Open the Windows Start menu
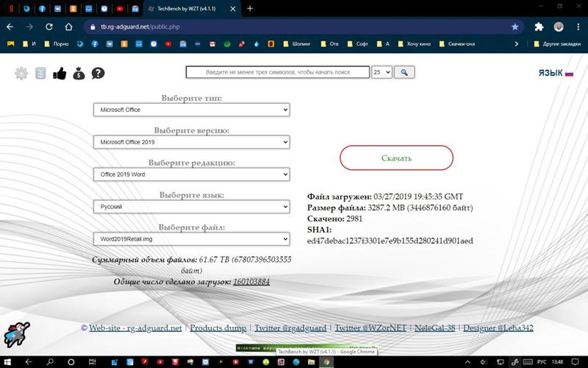 coord(7,362)
